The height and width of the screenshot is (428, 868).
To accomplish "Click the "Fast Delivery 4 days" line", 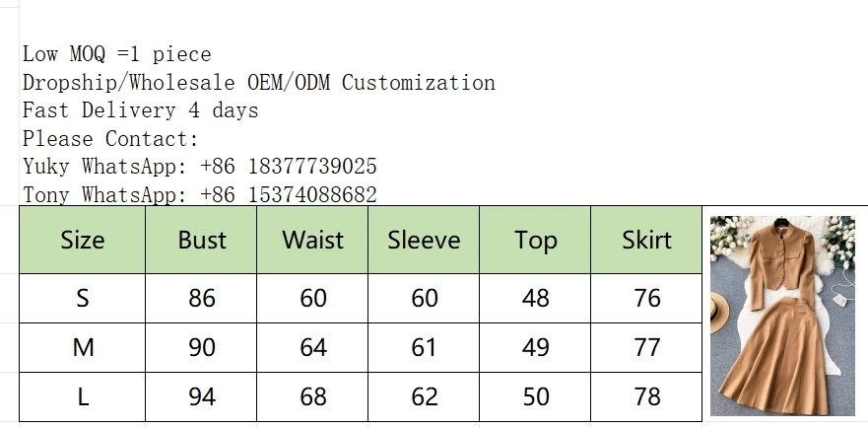I will (140, 110).
